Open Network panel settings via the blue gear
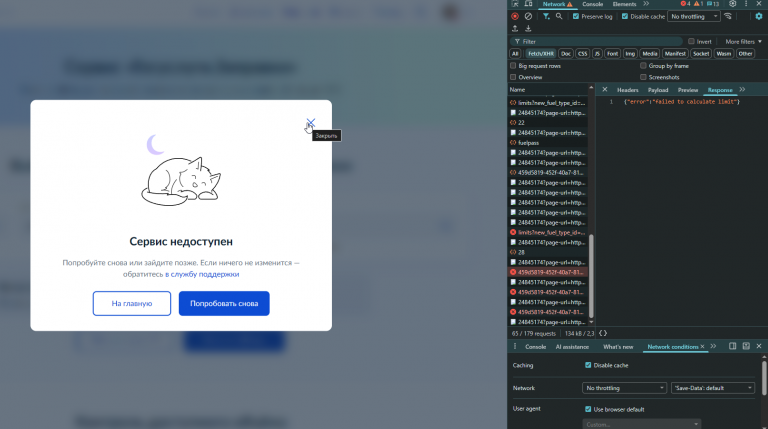This screenshot has height=429, width=768. pos(759,16)
